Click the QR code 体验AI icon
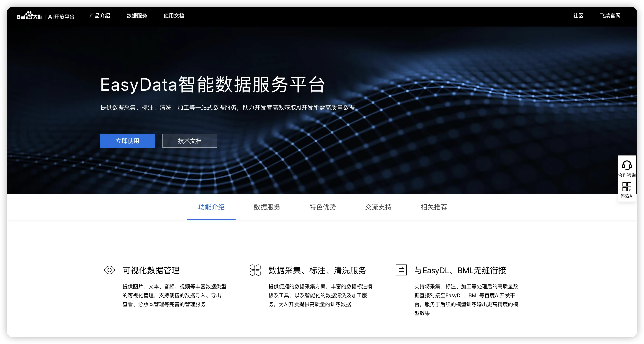Image resolution: width=644 pixels, height=344 pixels. [x=627, y=187]
